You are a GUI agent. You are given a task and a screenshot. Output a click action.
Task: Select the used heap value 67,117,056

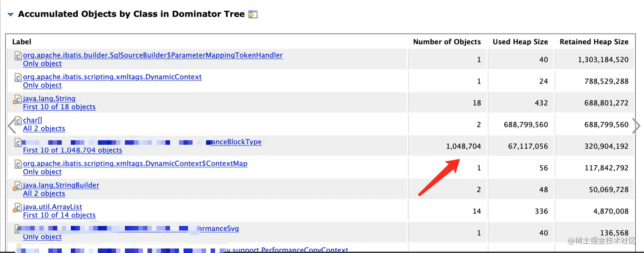pyautogui.click(x=528, y=147)
